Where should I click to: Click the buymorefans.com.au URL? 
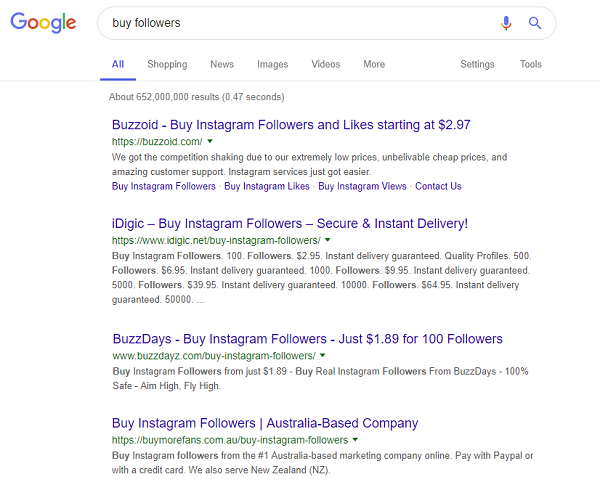[230, 440]
